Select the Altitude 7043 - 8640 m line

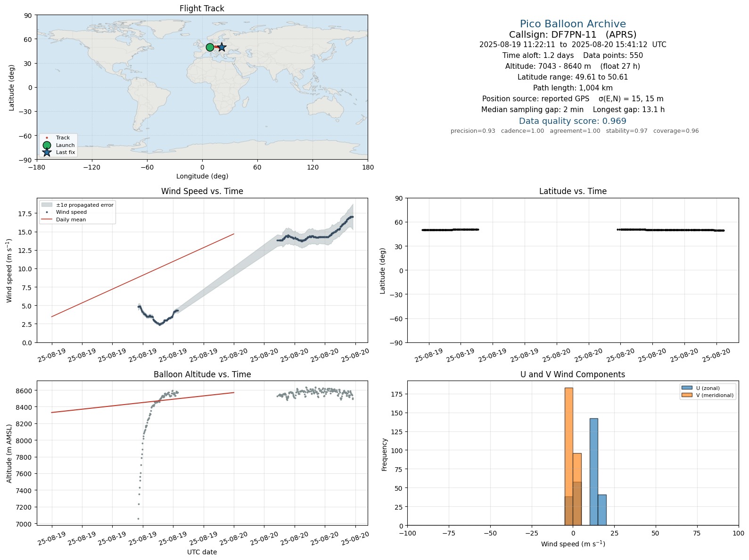tap(573, 66)
